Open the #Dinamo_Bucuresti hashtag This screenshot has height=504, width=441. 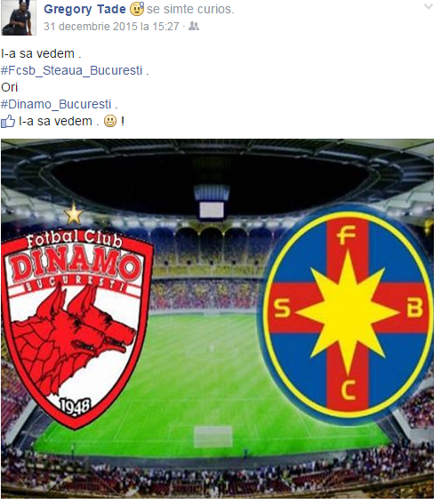(x=56, y=104)
